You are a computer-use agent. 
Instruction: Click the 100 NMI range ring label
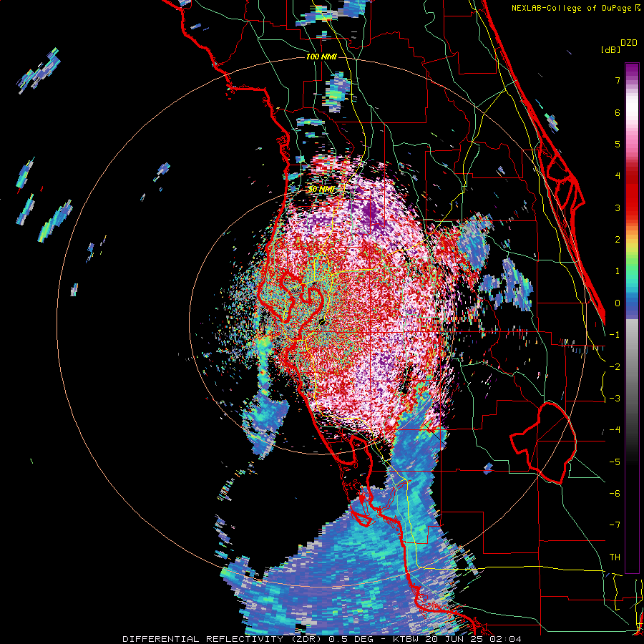(321, 57)
